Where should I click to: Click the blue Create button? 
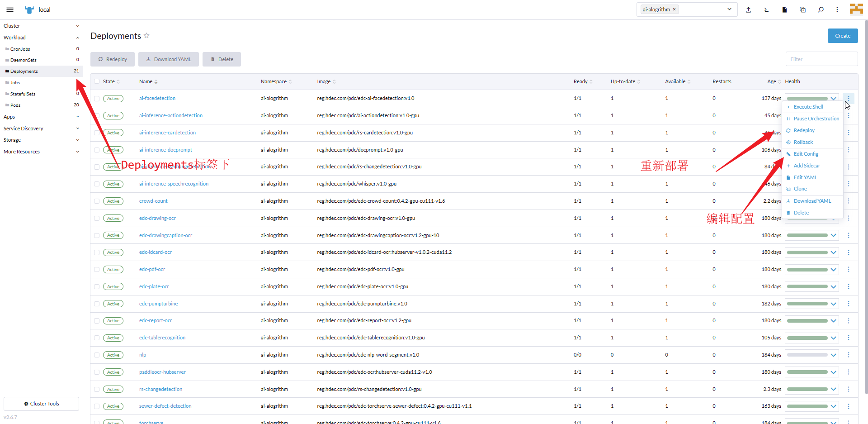point(842,36)
